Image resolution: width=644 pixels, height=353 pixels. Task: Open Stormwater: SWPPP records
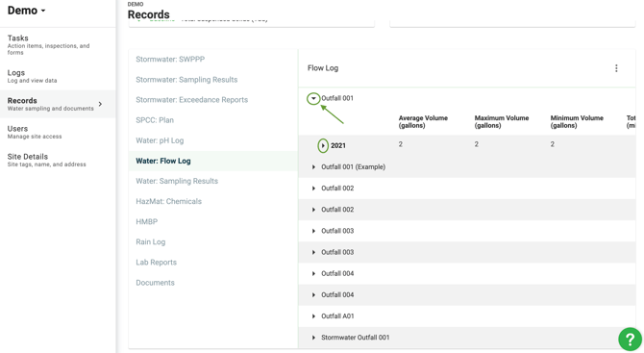[x=170, y=60]
